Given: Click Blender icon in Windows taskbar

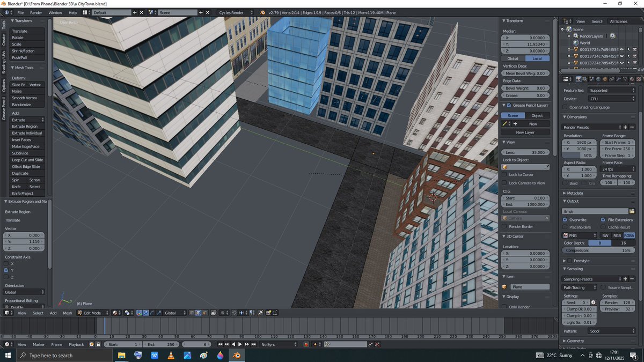Looking at the screenshot, I should pyautogui.click(x=236, y=356).
